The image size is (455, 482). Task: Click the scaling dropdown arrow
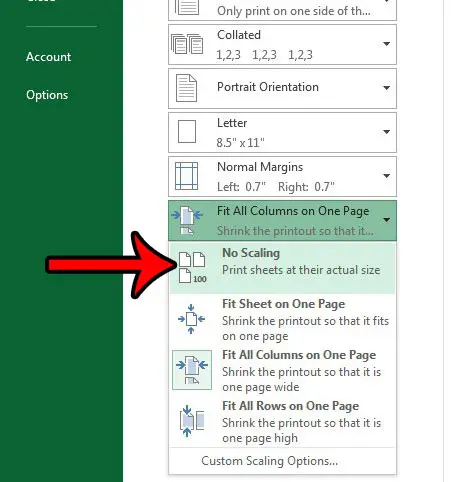(386, 220)
